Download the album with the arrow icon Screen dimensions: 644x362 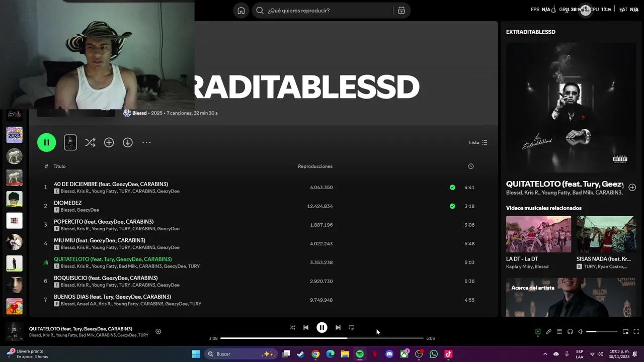point(128,142)
